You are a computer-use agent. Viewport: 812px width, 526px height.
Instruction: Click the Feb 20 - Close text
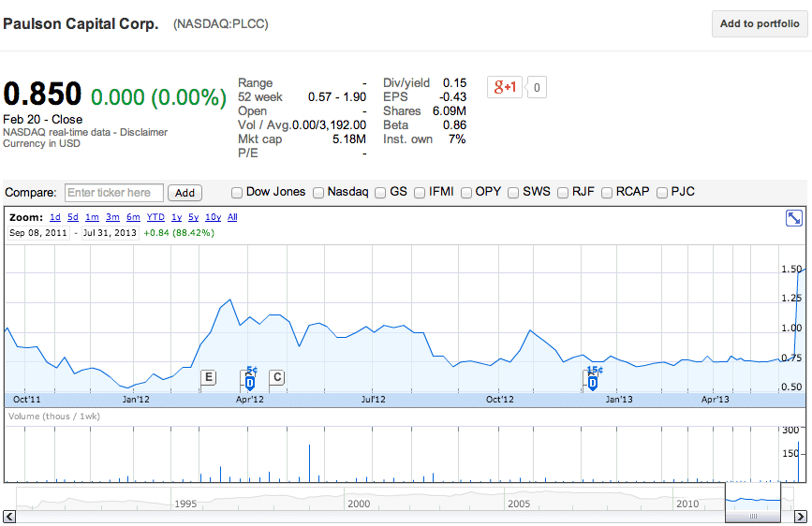[42, 119]
